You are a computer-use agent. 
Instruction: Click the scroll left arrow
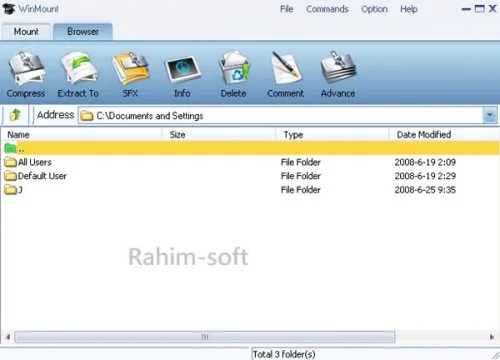(x=7, y=337)
